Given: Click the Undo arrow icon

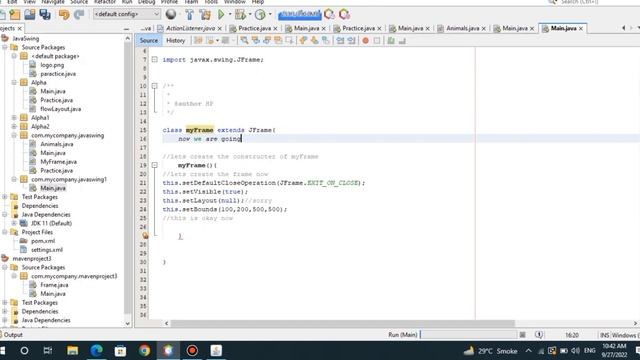Looking at the screenshot, I should (64, 15).
